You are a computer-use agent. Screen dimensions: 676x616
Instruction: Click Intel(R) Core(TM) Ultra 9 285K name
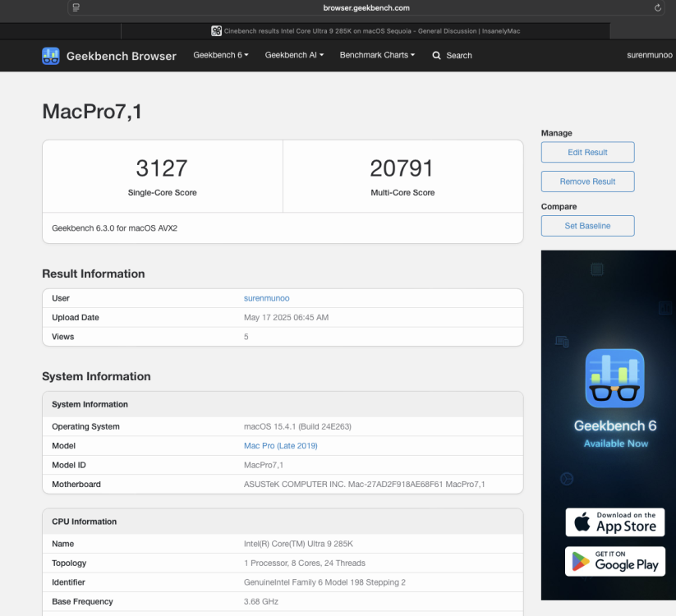[298, 544]
